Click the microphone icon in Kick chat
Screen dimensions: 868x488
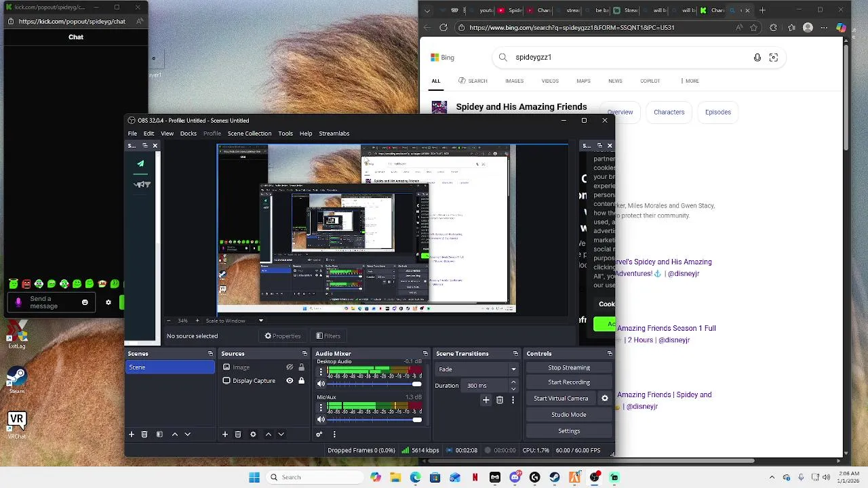coord(18,302)
